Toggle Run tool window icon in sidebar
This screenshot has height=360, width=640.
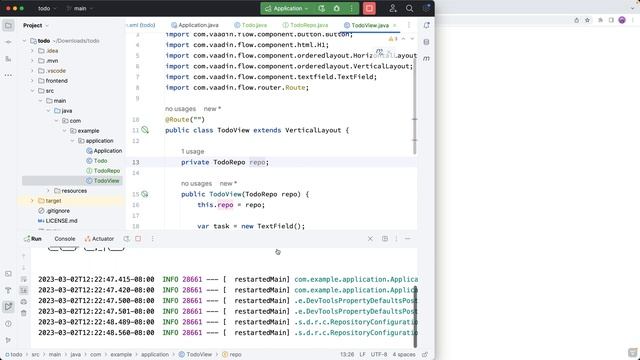tap(8, 307)
